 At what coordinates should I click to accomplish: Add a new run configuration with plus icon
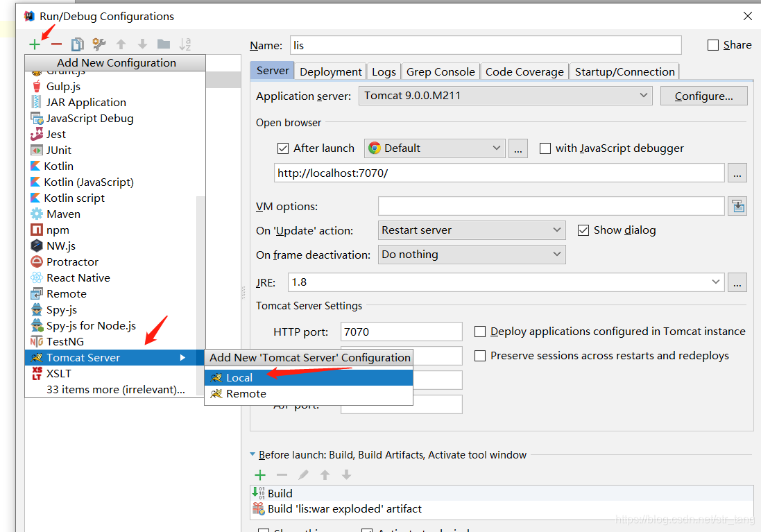pyautogui.click(x=35, y=44)
